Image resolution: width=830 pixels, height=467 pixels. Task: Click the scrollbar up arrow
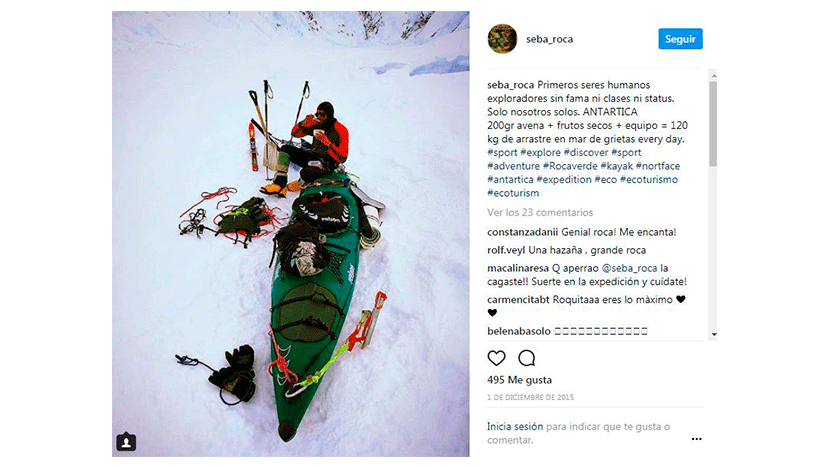tap(714, 76)
